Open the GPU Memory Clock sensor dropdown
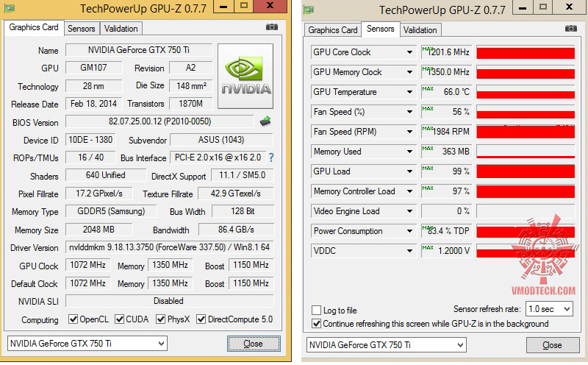Screen dimensions: 588x365 [x=409, y=72]
